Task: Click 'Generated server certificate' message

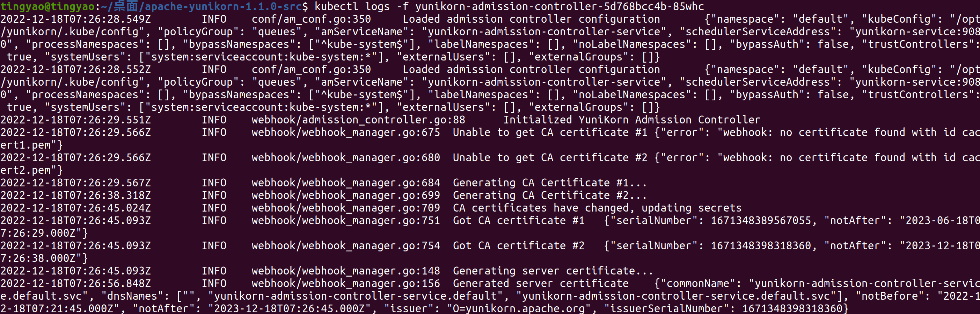Action: (541, 283)
